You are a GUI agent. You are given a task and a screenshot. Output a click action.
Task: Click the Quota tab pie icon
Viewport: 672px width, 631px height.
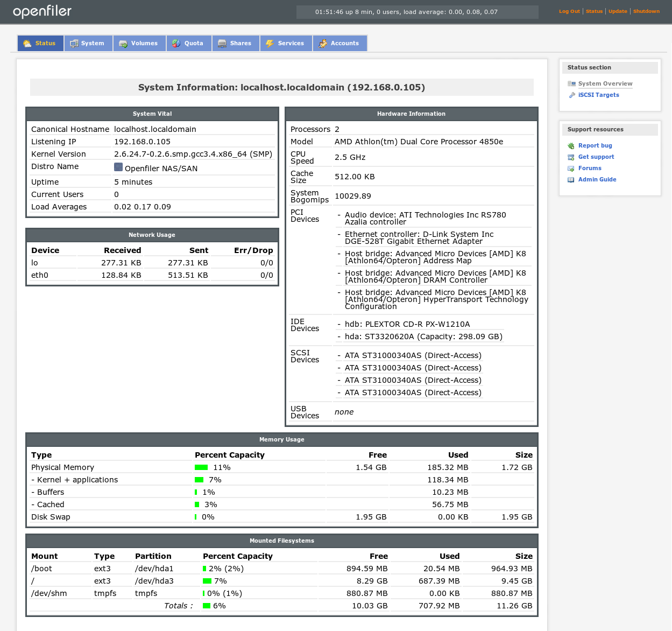(x=176, y=44)
